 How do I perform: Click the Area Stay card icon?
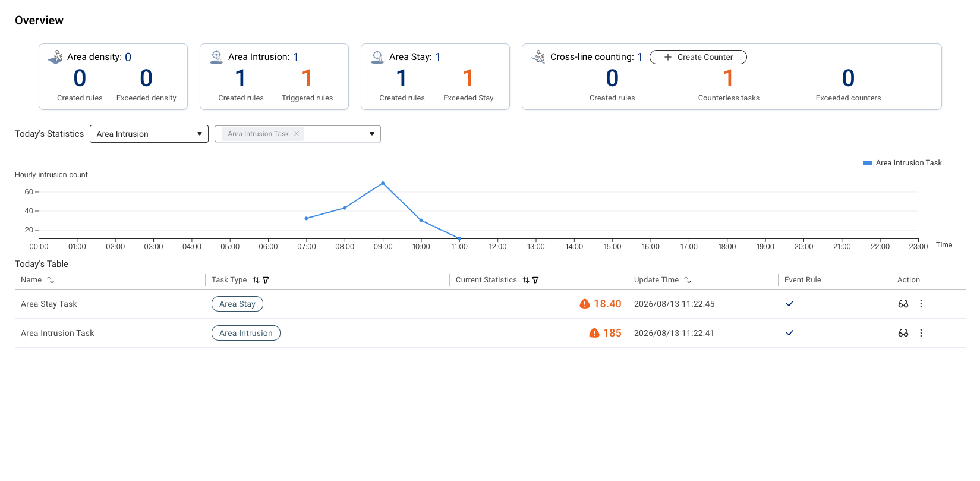377,57
